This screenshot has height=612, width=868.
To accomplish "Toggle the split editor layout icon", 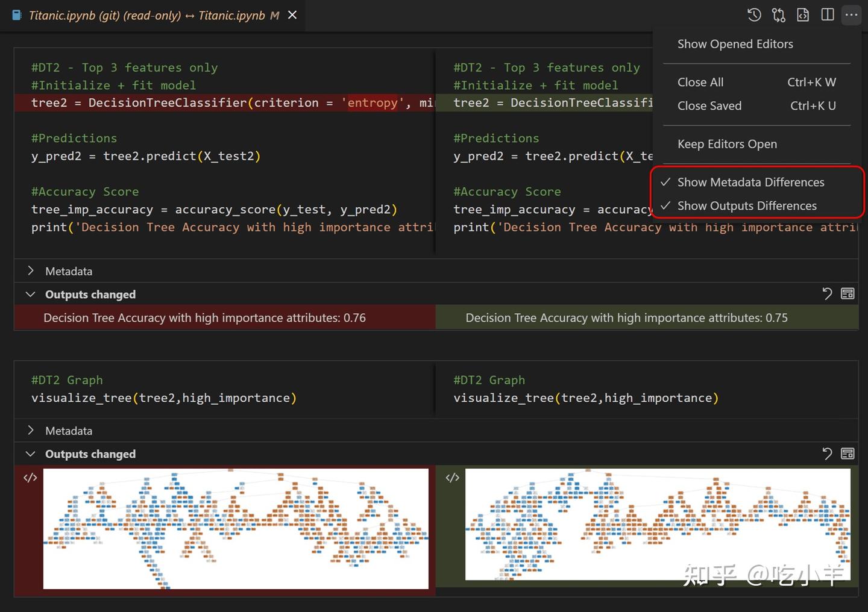I will coord(827,15).
